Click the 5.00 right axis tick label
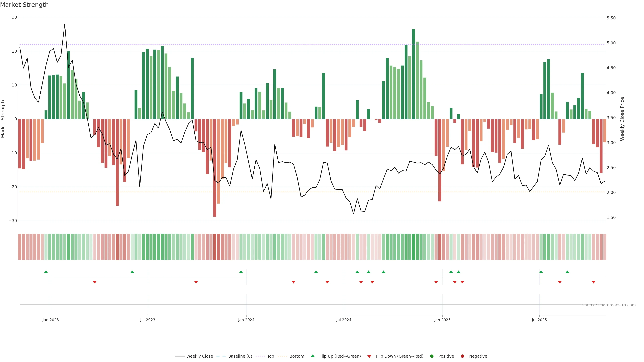 tap(611, 43)
